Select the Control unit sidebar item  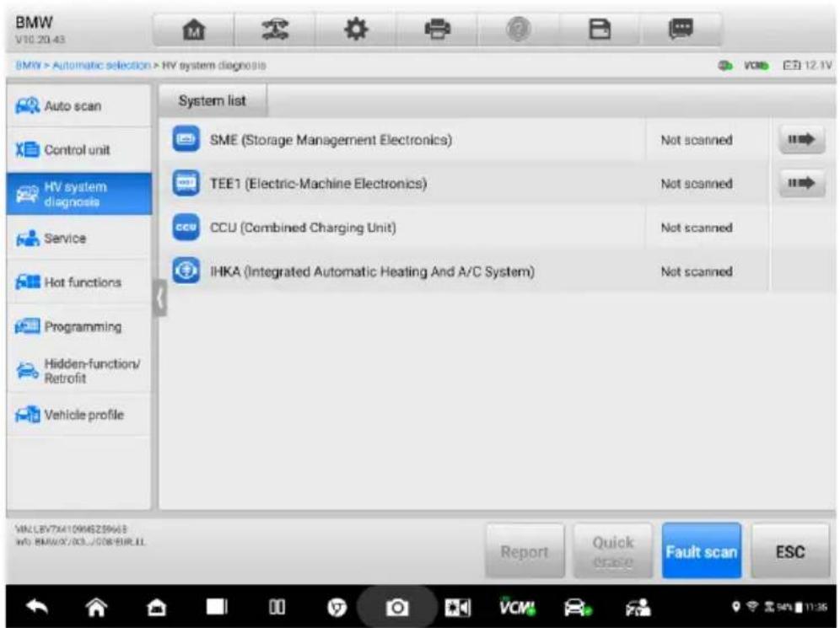78,150
